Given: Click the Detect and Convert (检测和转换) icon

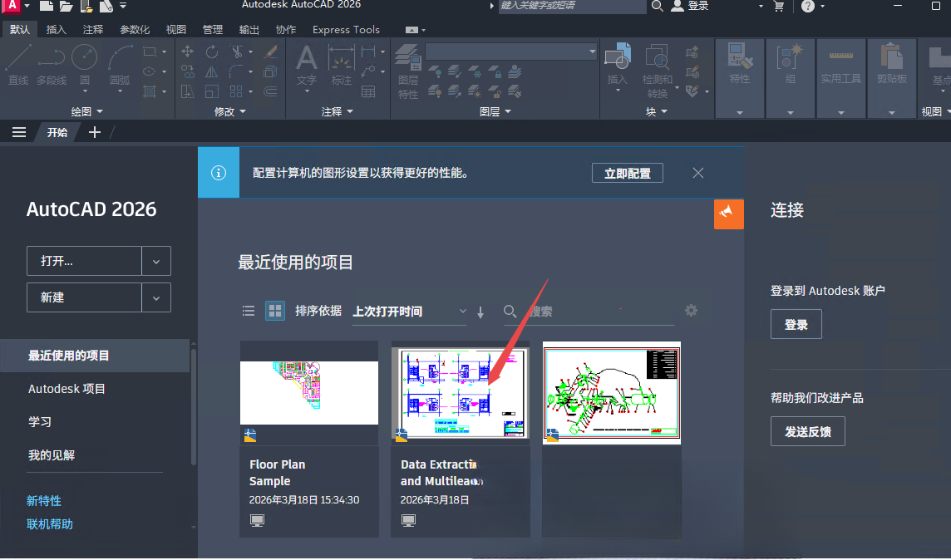Looking at the screenshot, I should pyautogui.click(x=657, y=71).
